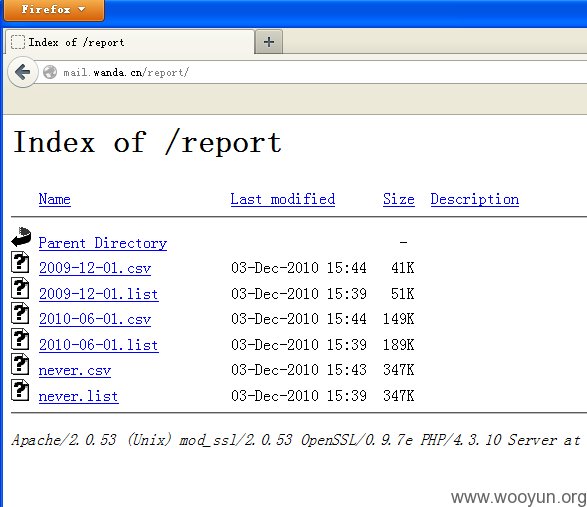Select the 'Index of /report' tab
587x507 pixels.
click(x=130, y=42)
